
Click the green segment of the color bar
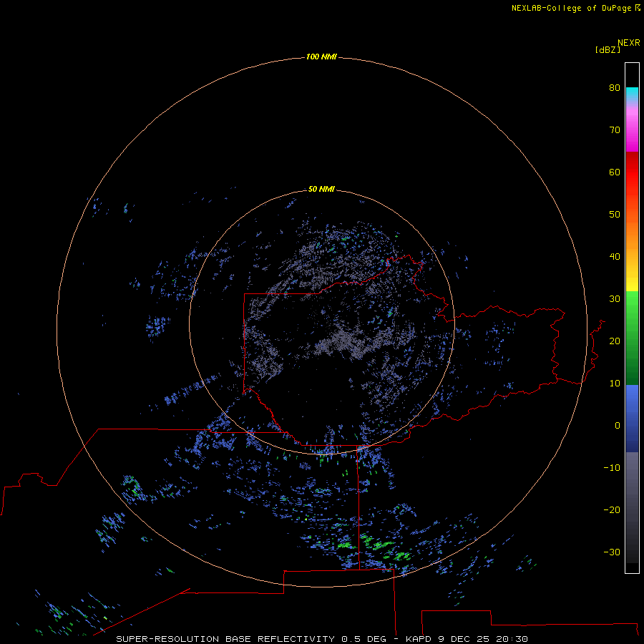[632, 338]
